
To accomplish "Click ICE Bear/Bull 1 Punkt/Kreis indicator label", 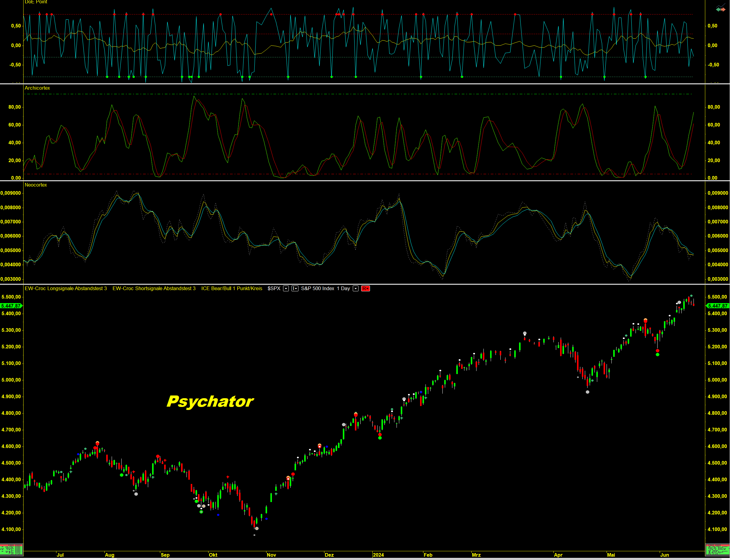I will click(x=231, y=288).
